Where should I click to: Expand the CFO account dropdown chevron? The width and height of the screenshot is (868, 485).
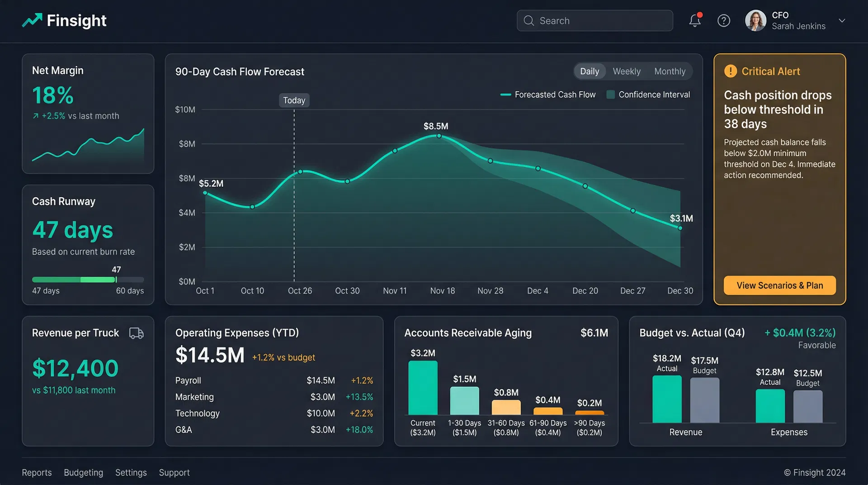(842, 20)
